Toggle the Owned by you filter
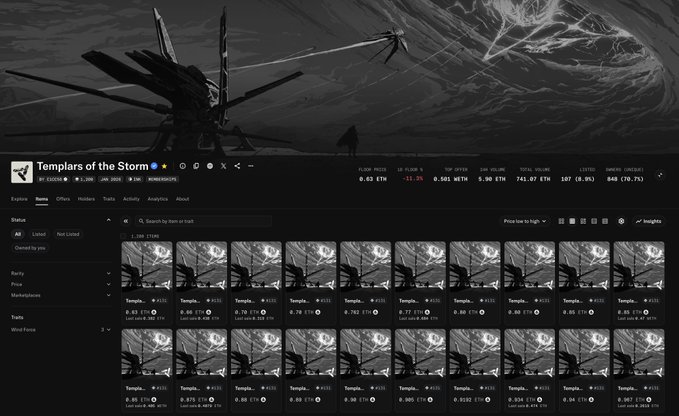Image resolution: width=679 pixels, height=416 pixels. [30, 248]
